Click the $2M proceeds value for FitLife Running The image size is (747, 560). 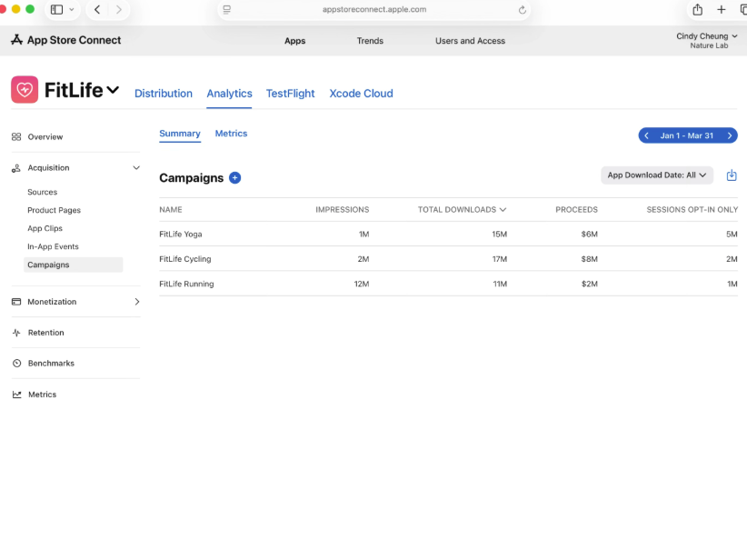point(589,284)
